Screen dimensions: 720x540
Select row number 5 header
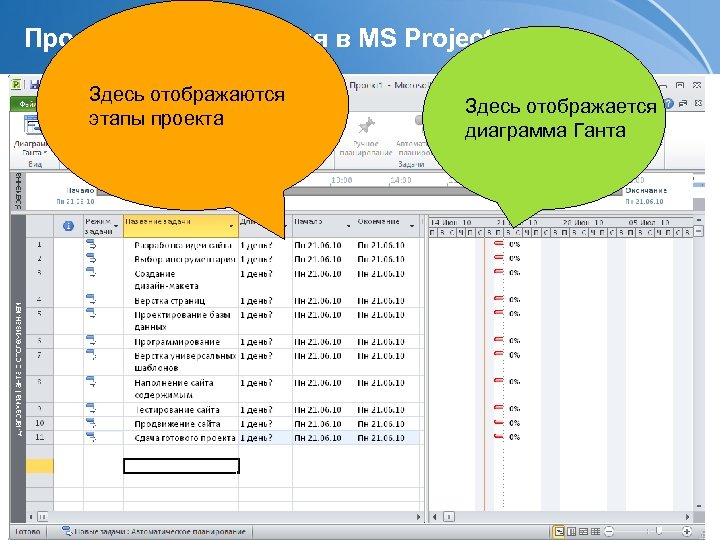39,321
